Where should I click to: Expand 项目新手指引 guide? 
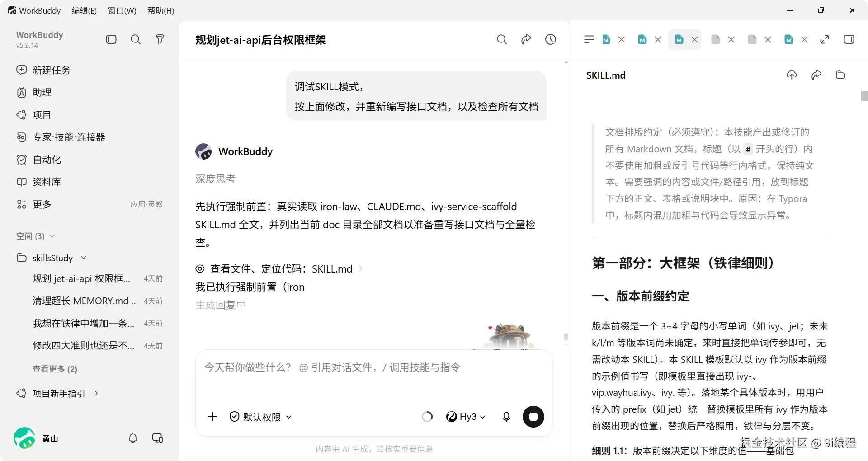(57, 393)
